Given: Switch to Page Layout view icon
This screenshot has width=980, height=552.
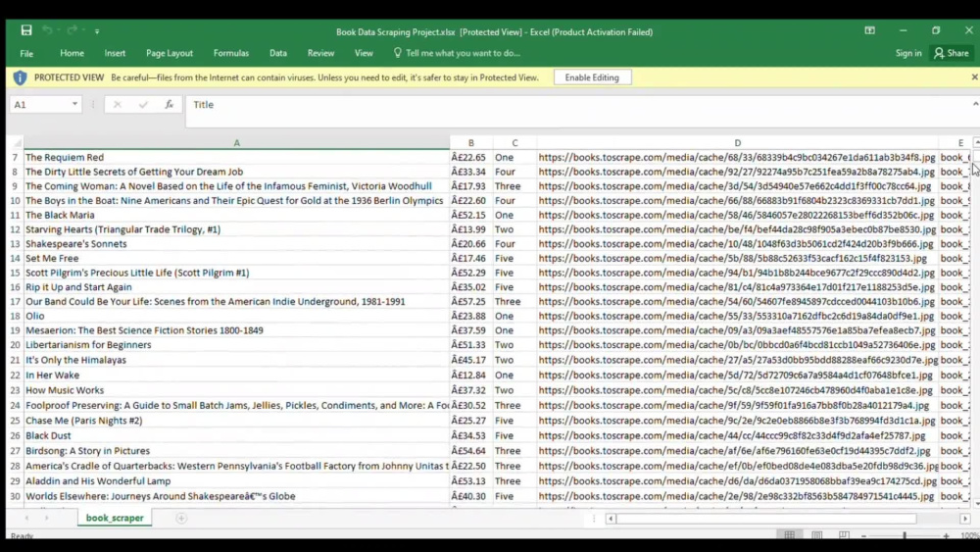Looking at the screenshot, I should click(817, 535).
